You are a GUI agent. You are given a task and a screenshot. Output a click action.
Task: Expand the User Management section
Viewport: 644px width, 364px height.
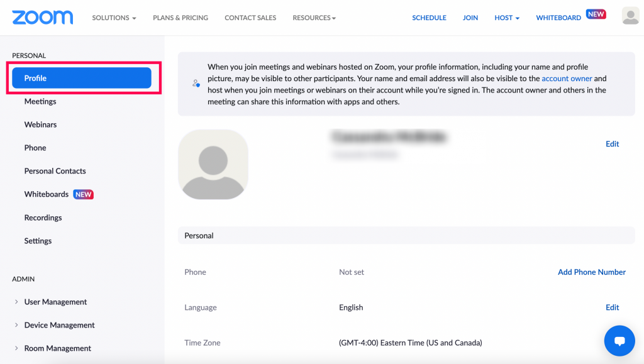click(55, 302)
